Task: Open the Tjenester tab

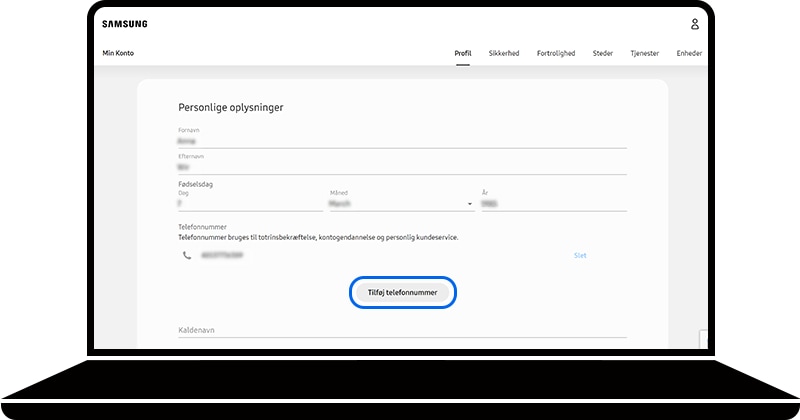Action: (644, 53)
